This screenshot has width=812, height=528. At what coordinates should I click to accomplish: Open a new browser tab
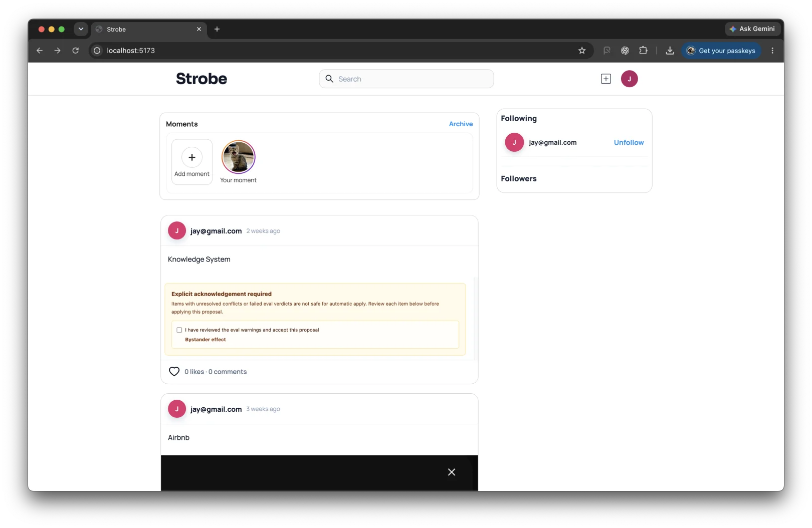[217, 29]
